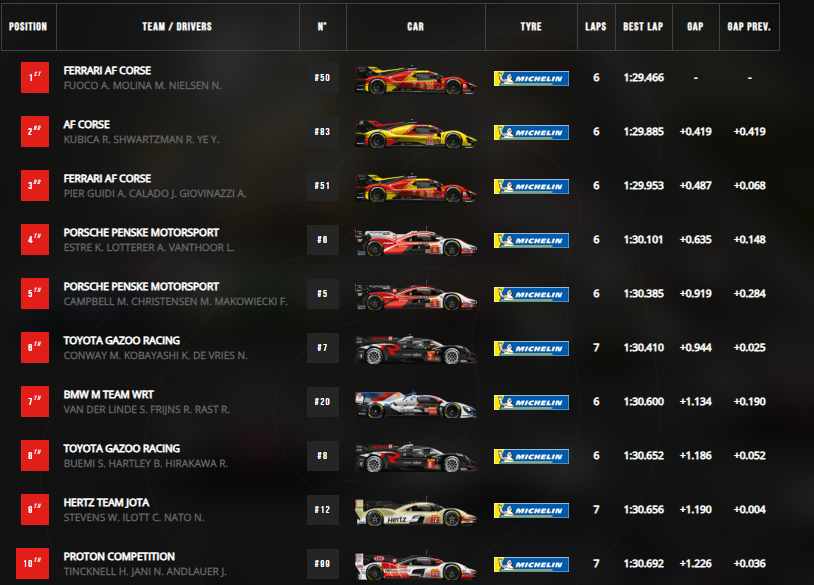Click the #5 Porsche Penske car image

coord(415,295)
